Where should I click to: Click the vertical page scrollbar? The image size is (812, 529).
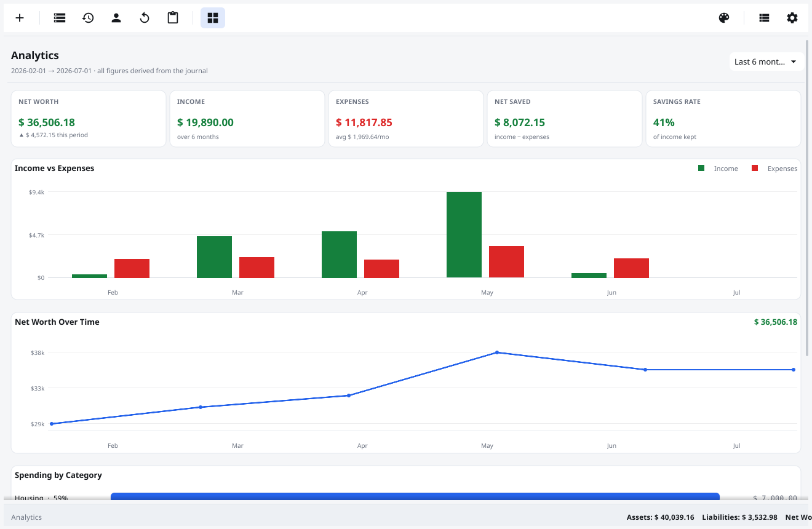pyautogui.click(x=807, y=197)
